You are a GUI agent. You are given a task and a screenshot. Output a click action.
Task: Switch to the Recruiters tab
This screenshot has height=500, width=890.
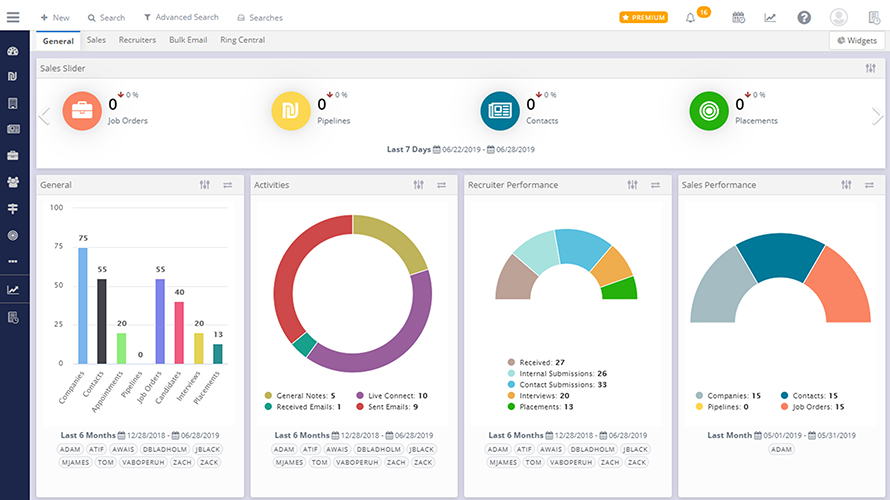[137, 40]
